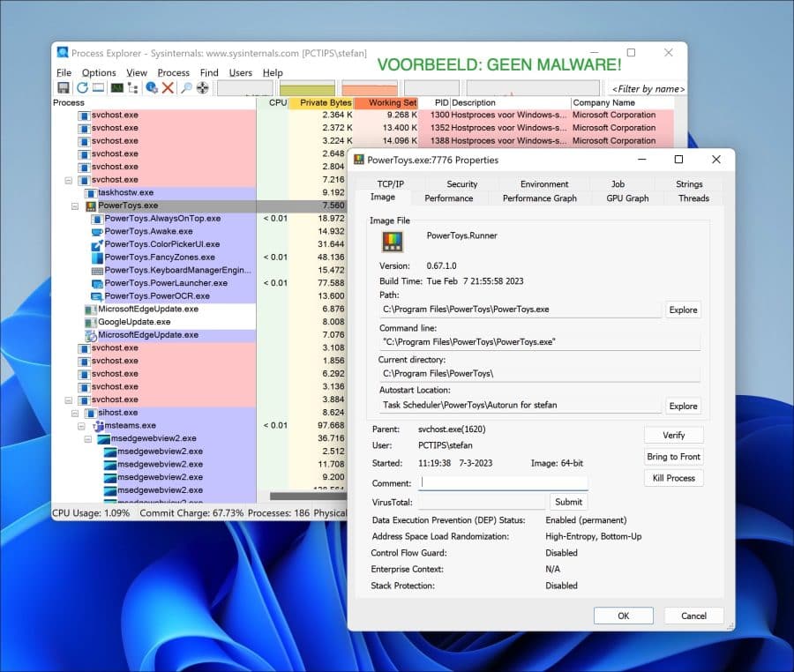Click the Save toolbar icon
Image resolution: width=794 pixels, height=672 pixels.
[x=64, y=87]
